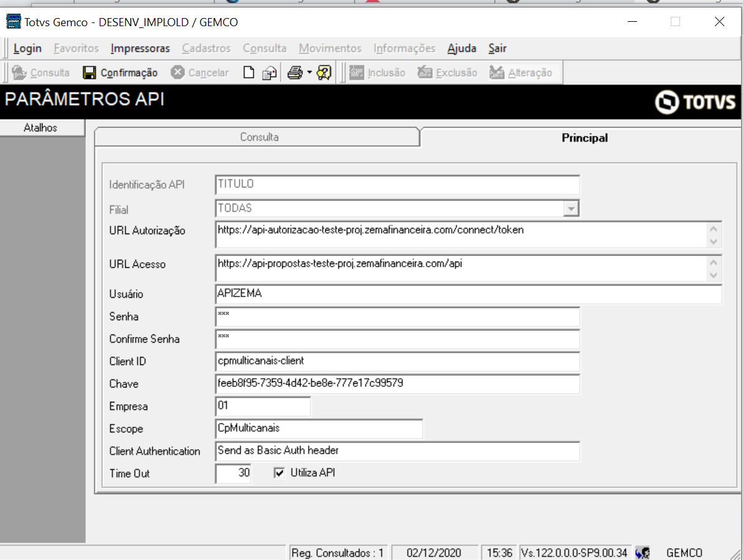Expand the Filial dropdown
This screenshot has height=560, width=743.
point(571,208)
